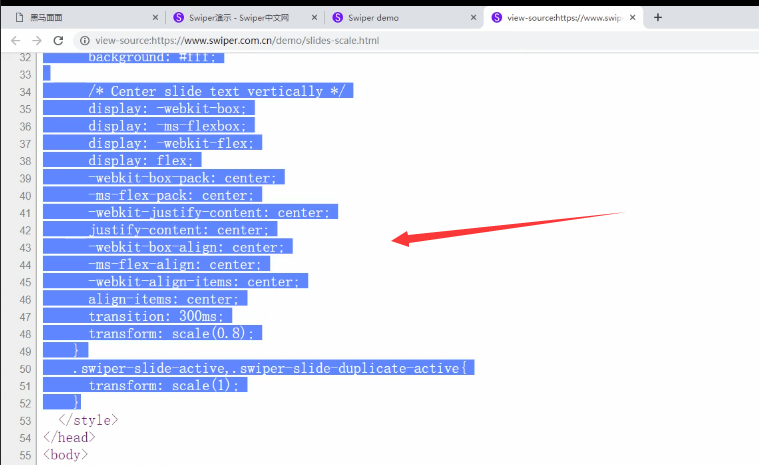Click line number 34 in gutter
Viewport: 759px width, 465px height.
[x=25, y=92]
